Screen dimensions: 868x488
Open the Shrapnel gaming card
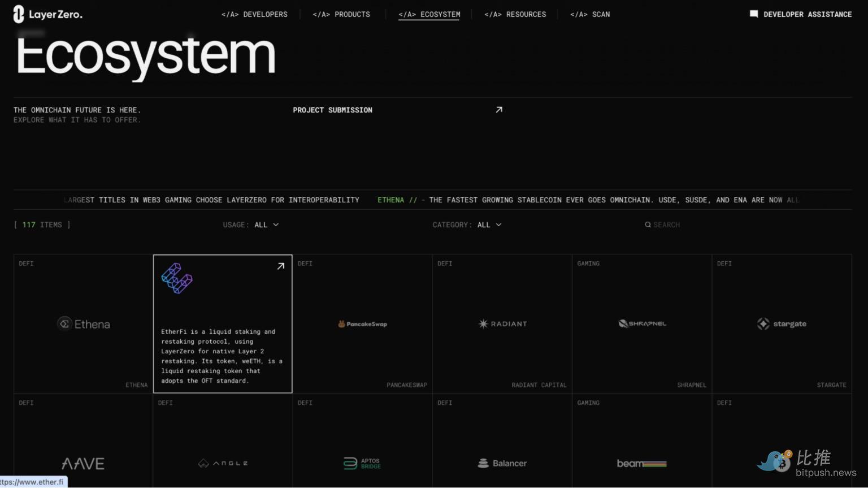[642, 324]
